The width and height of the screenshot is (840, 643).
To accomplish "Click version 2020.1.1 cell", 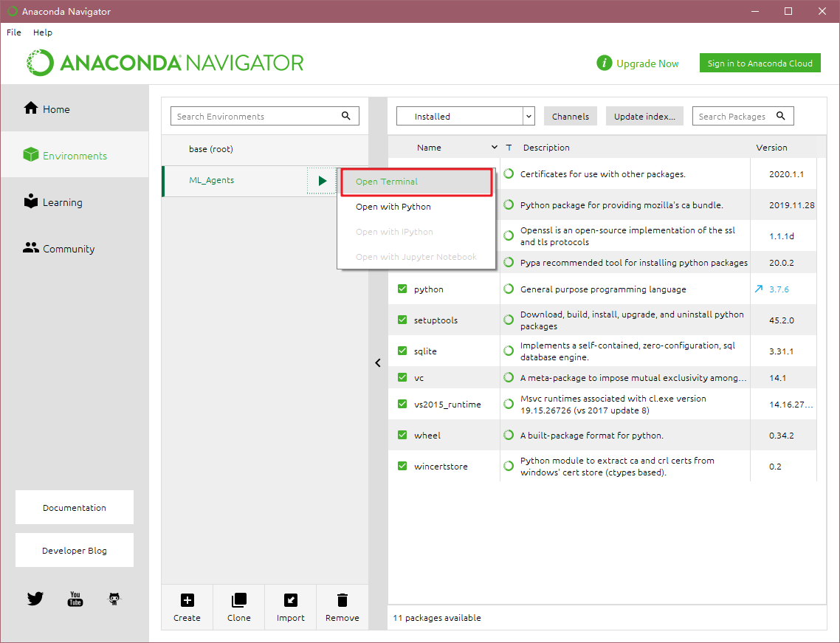I will click(x=786, y=174).
